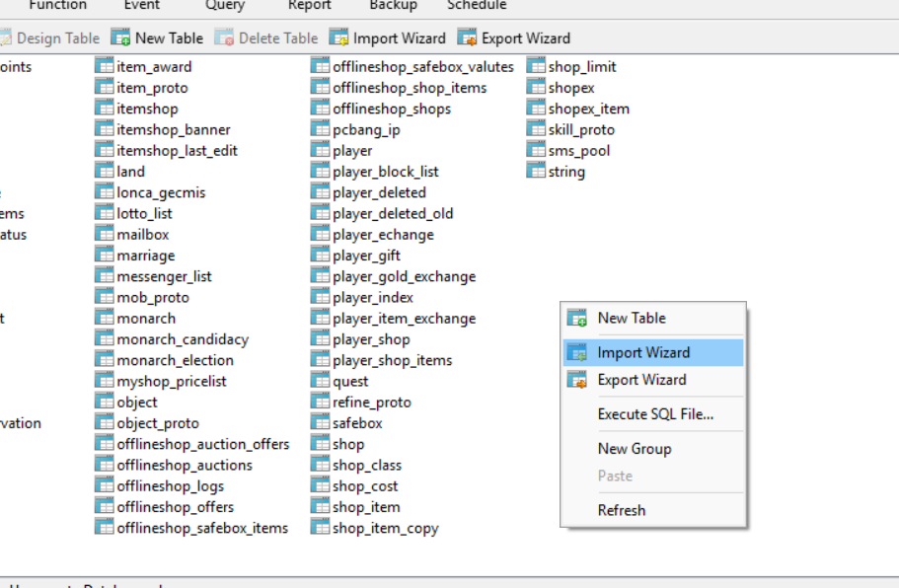Choose Import Wizard from the context menu
Viewport: 899px width, 588px height.
pos(643,353)
